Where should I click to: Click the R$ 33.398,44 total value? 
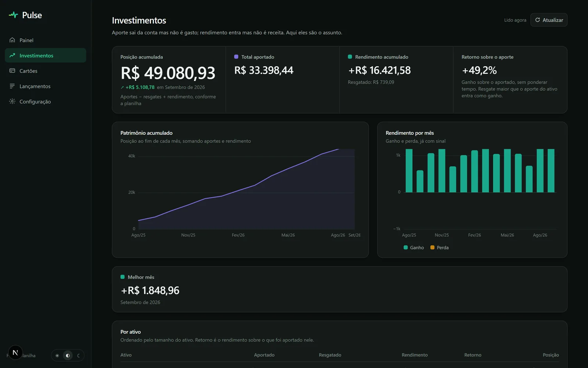tap(264, 70)
